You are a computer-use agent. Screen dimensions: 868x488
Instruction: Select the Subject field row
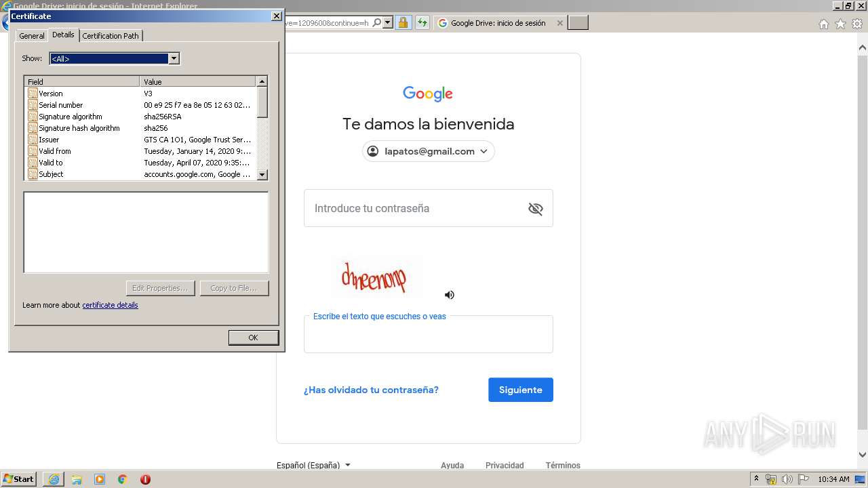140,174
